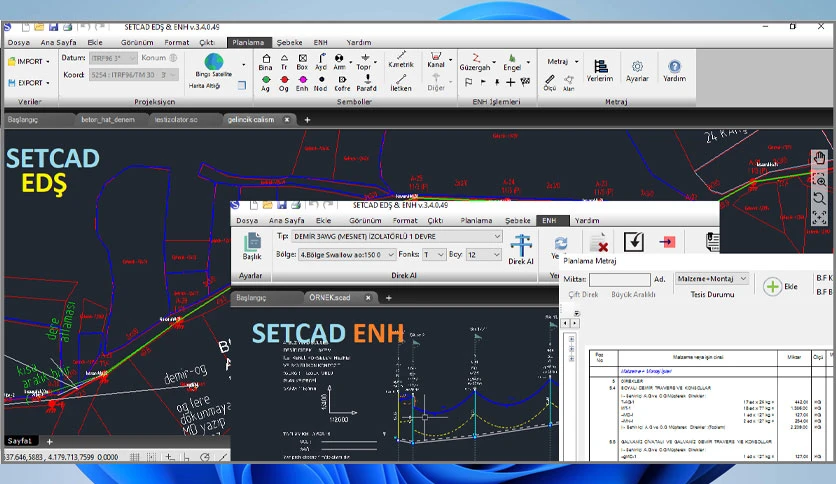Click the Ölçü measure tool
Viewport: 836px width, 484px height.
[x=550, y=83]
